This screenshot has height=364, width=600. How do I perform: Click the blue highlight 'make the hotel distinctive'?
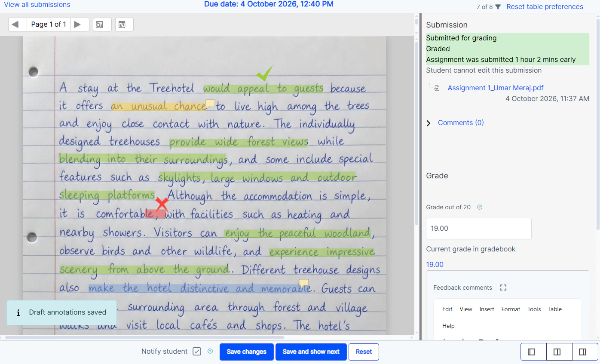point(199,288)
